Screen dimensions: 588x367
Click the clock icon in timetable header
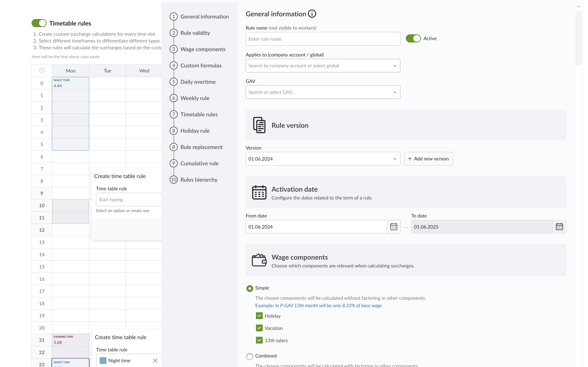coord(42,71)
